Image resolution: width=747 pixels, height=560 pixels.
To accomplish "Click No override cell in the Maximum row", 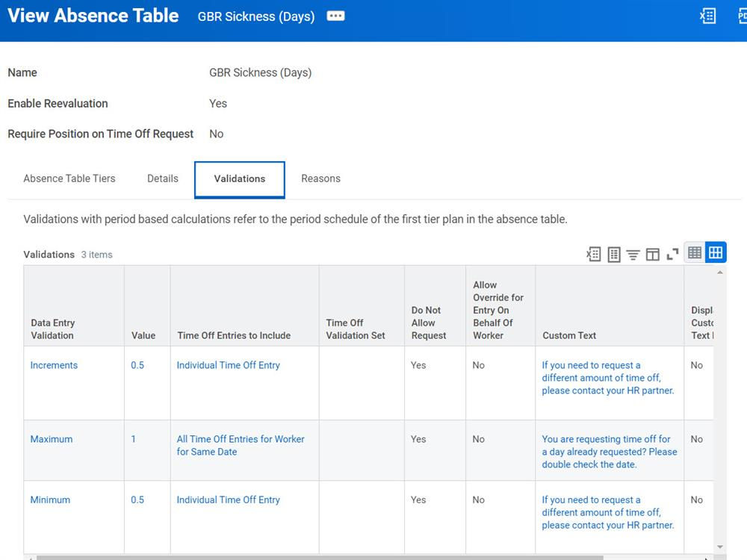I will pyautogui.click(x=478, y=439).
